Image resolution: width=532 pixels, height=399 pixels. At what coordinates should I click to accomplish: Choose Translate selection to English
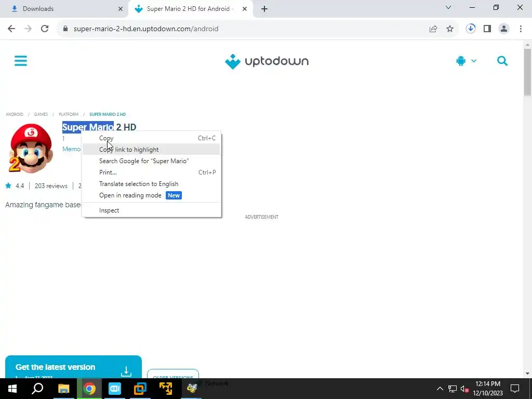pos(151,184)
